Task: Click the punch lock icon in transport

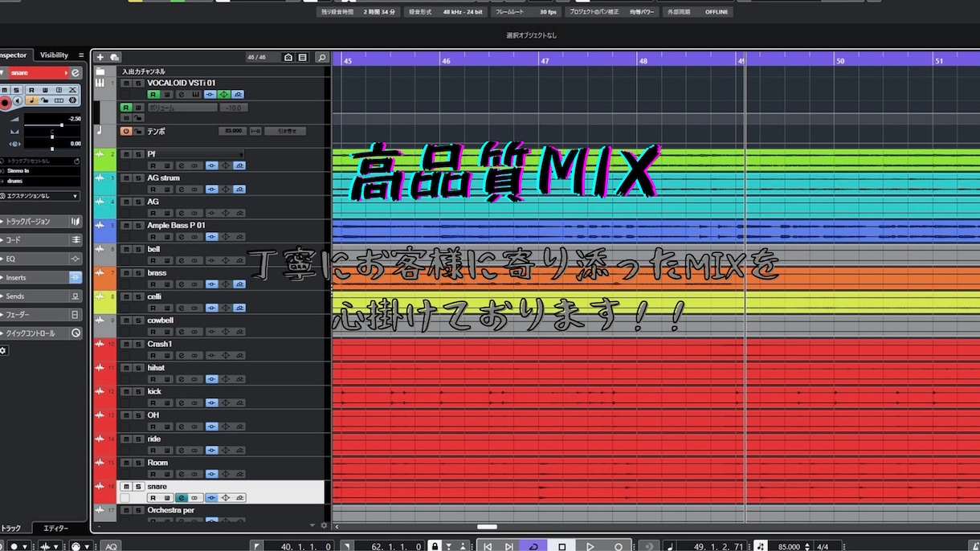Action: click(435, 546)
